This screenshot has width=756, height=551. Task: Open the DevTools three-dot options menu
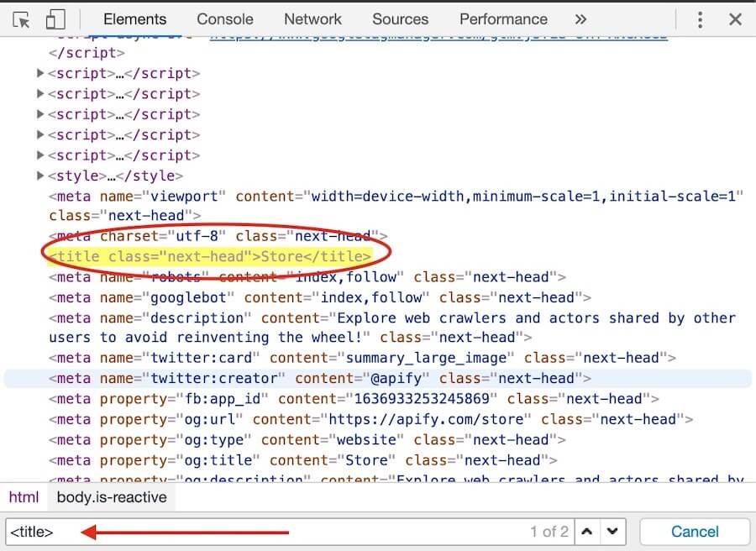click(x=700, y=20)
